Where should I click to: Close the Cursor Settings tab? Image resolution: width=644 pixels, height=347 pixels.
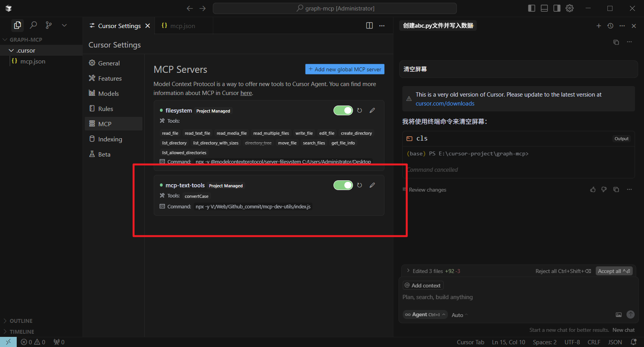[x=147, y=26]
